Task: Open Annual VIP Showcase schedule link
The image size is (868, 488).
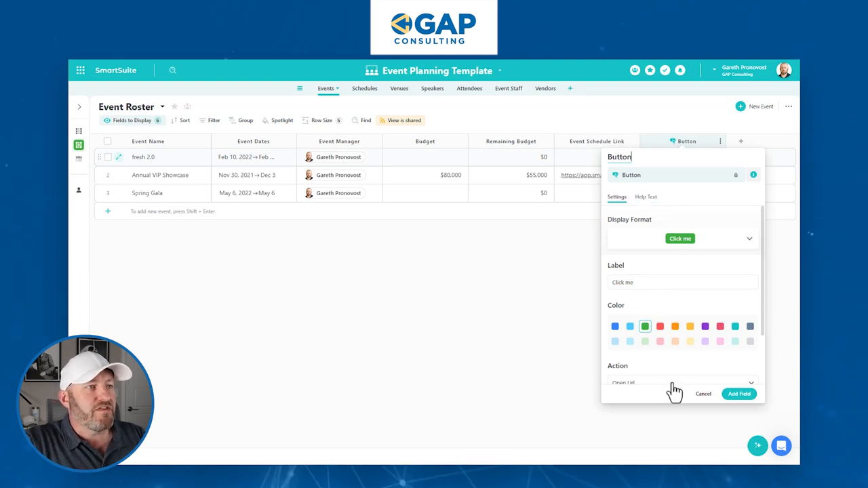Action: pos(580,175)
